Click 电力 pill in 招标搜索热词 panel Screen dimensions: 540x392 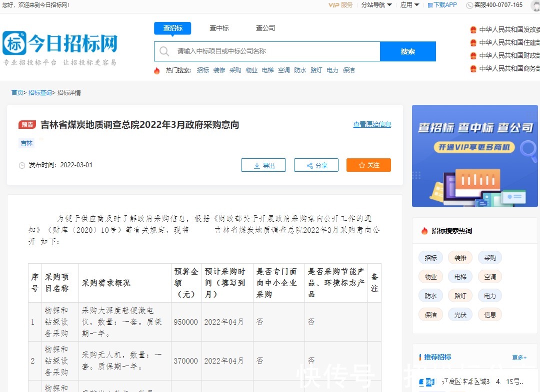(489, 296)
